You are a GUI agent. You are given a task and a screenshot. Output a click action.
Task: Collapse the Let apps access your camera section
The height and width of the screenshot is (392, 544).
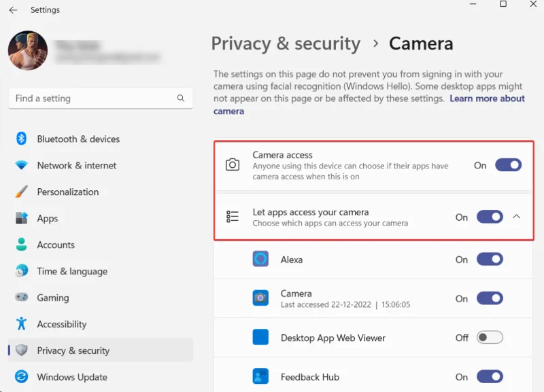(517, 217)
